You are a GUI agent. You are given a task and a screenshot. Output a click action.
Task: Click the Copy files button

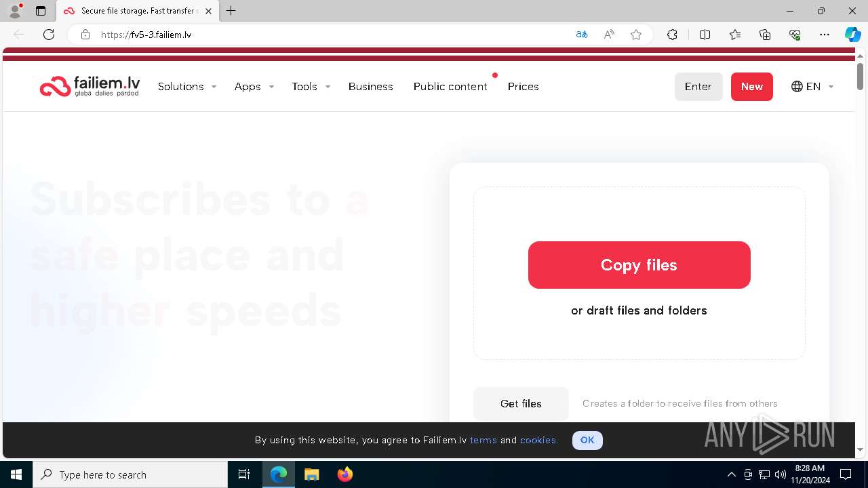pyautogui.click(x=639, y=265)
